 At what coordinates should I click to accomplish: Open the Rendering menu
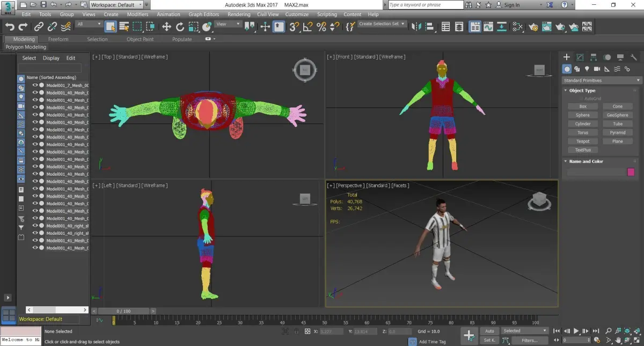[x=238, y=15]
